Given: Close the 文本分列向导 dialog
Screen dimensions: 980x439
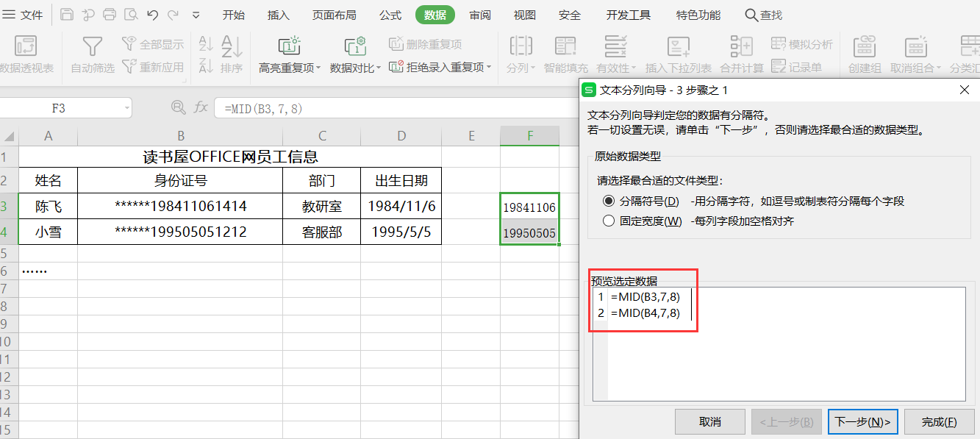Looking at the screenshot, I should pos(965,90).
